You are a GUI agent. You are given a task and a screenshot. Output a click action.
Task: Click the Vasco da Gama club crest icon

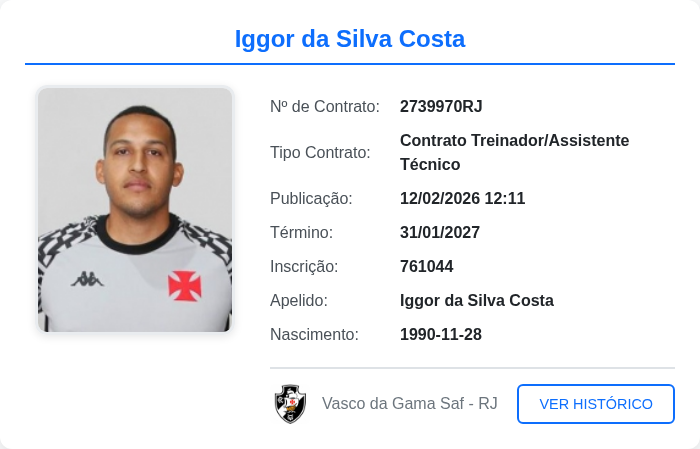pyautogui.click(x=290, y=404)
